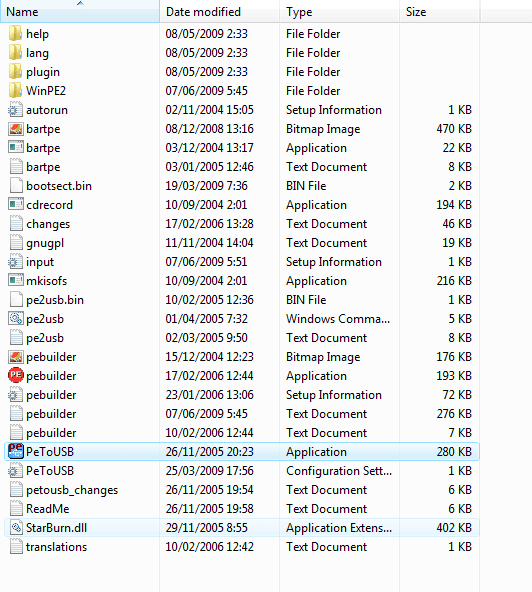This screenshot has width=532, height=592.
Task: Click the date 26/11/2005 19:58
Action: [209, 509]
